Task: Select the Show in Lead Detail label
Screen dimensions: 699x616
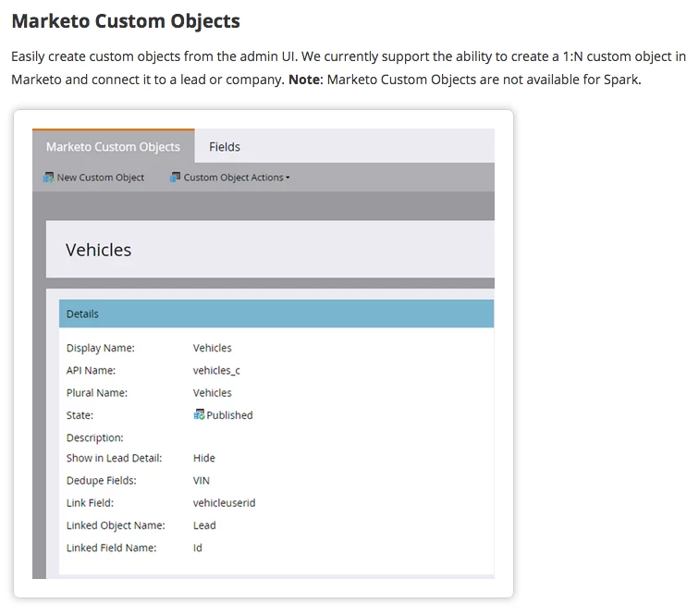Action: click(114, 458)
